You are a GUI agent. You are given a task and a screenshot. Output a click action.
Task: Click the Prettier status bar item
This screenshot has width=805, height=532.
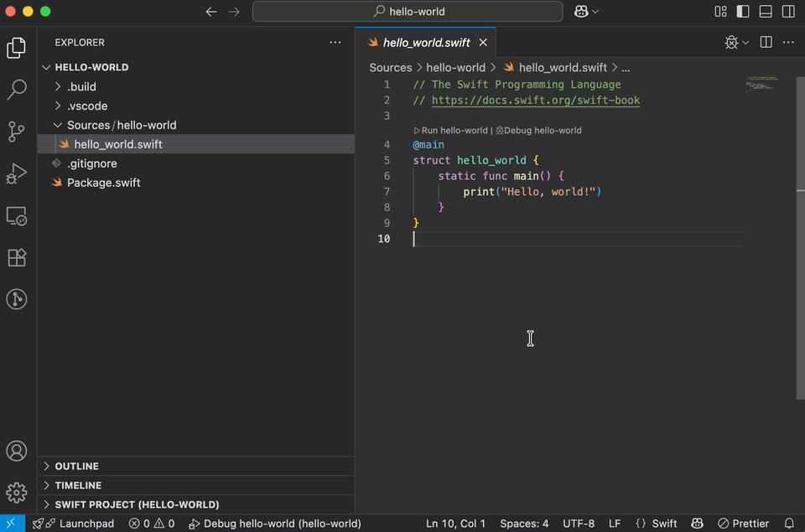coord(744,524)
